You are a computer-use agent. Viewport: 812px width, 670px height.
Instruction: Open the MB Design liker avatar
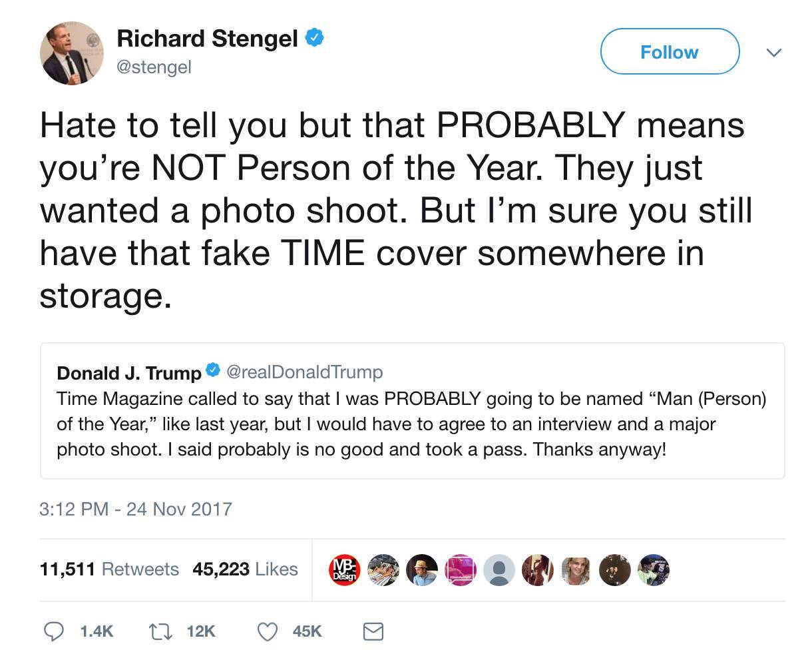click(345, 569)
